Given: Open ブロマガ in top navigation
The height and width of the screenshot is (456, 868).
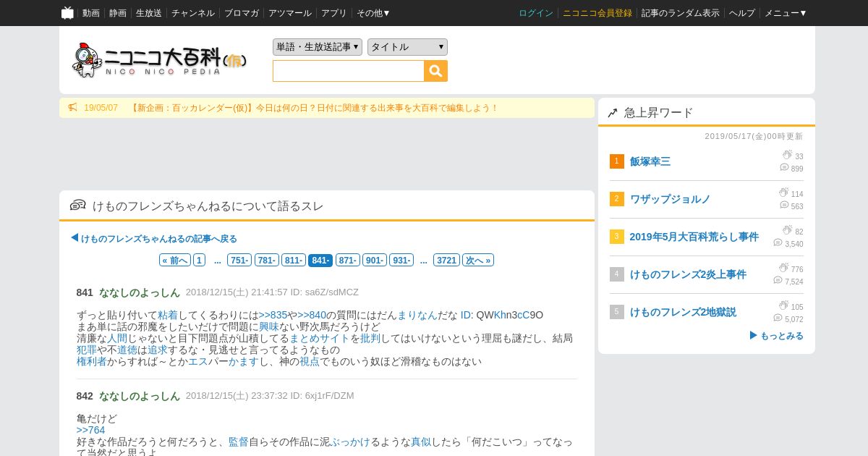Looking at the screenshot, I should (242, 13).
